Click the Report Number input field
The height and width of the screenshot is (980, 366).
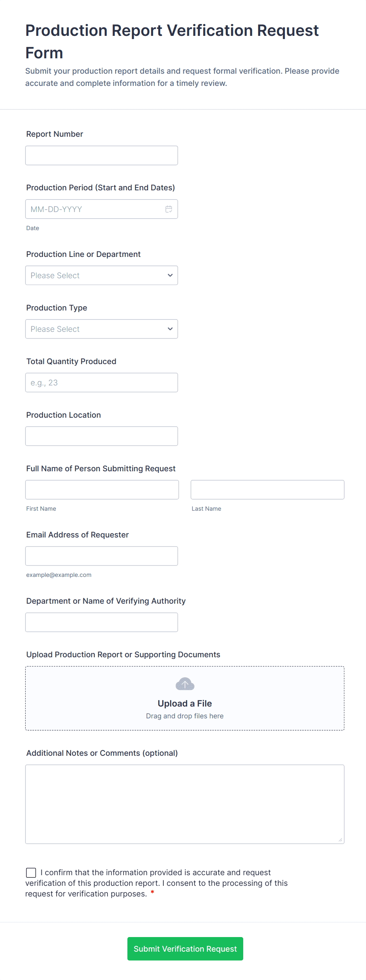(101, 155)
